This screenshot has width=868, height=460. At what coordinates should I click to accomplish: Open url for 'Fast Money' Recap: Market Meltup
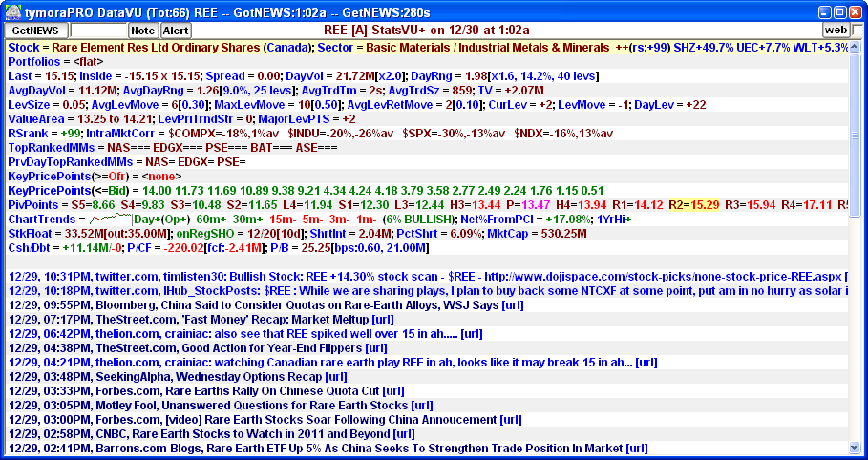pyautogui.click(x=383, y=320)
